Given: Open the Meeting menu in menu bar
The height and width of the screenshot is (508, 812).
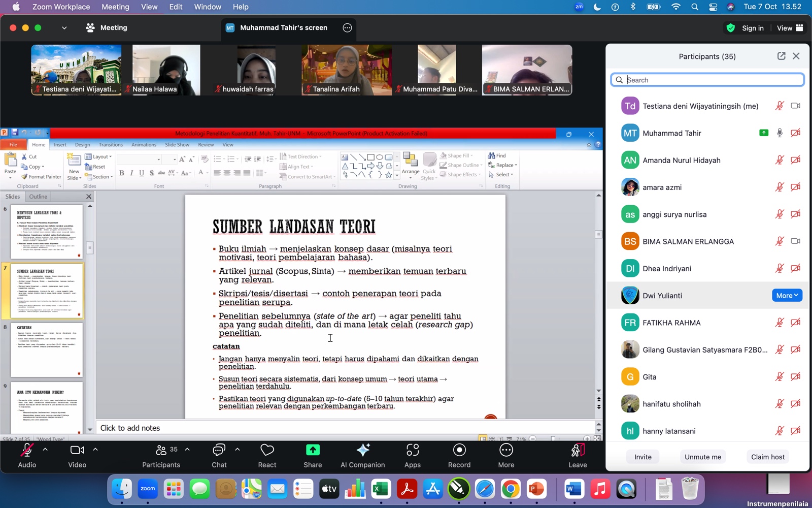Looking at the screenshot, I should coord(115,7).
